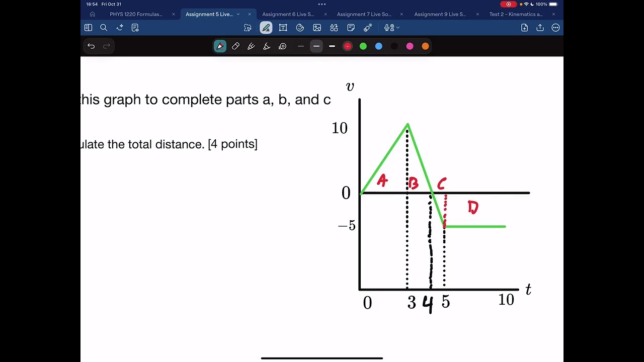
Task: Open the share and export menu
Action: coord(540,28)
